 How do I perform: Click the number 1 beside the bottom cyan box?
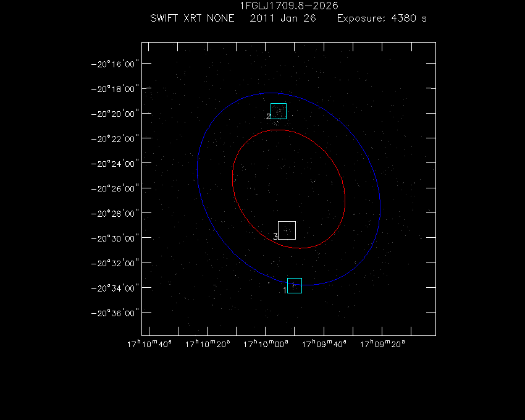(285, 290)
